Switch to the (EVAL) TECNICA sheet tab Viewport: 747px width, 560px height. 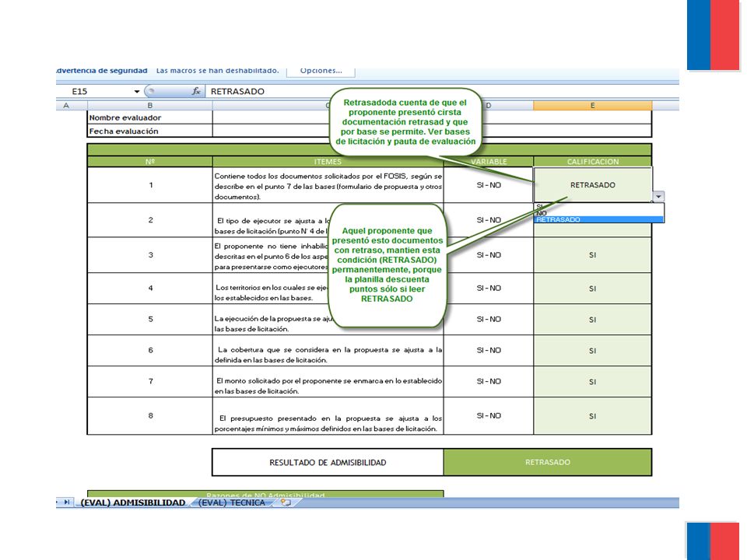tap(232, 502)
